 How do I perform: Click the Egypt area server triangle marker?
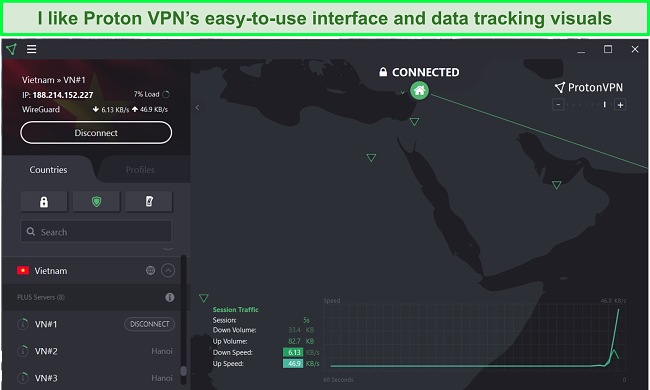click(371, 157)
